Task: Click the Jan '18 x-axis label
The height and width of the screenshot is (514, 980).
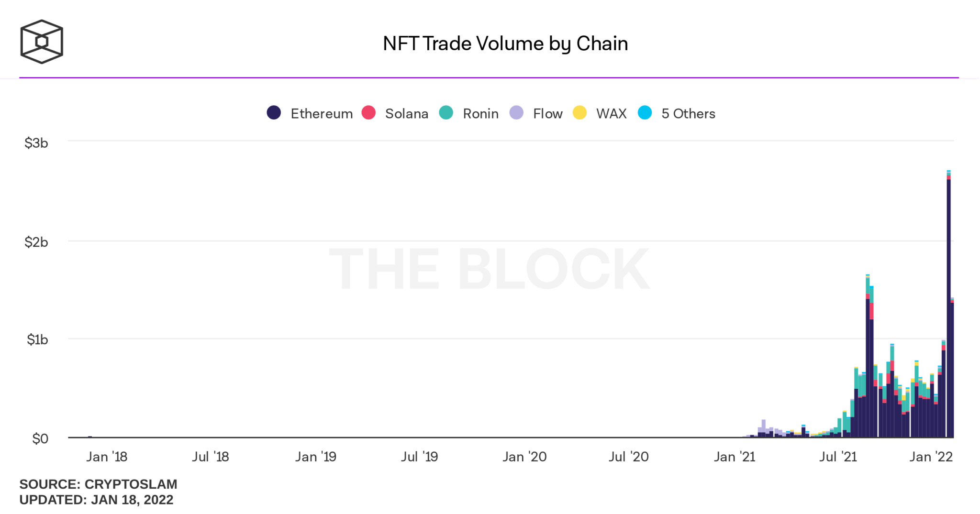Action: (107, 457)
